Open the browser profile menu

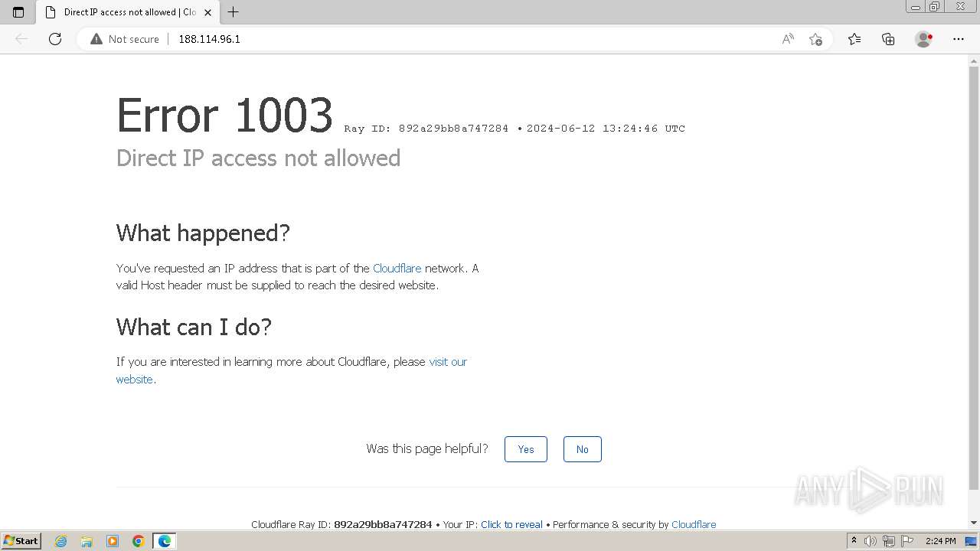coord(924,39)
